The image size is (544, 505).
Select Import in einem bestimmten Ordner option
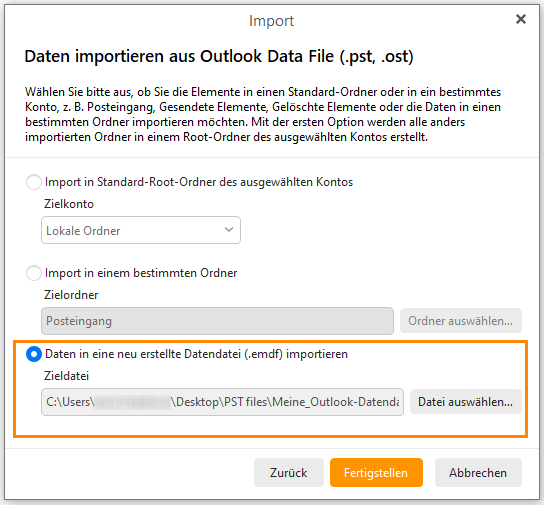coord(34,273)
